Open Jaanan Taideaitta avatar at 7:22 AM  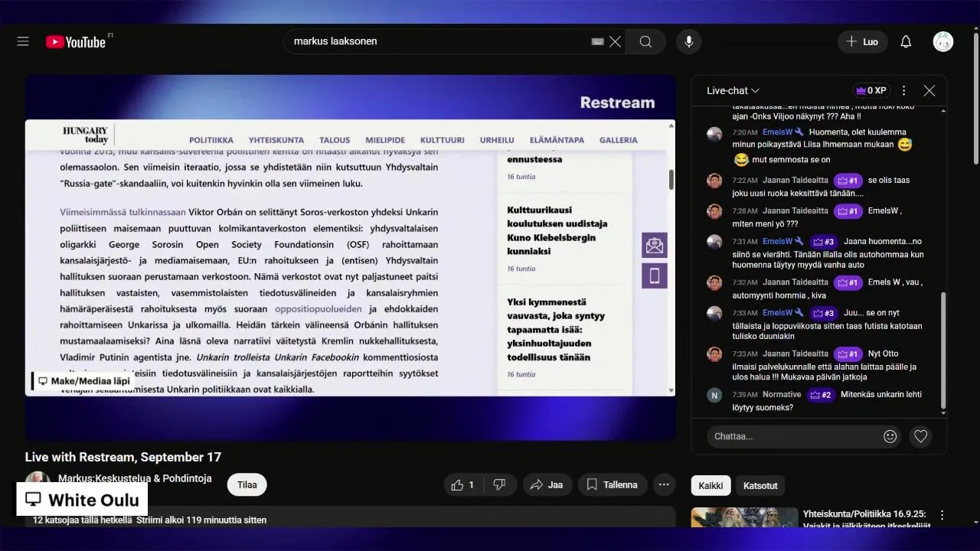(714, 181)
